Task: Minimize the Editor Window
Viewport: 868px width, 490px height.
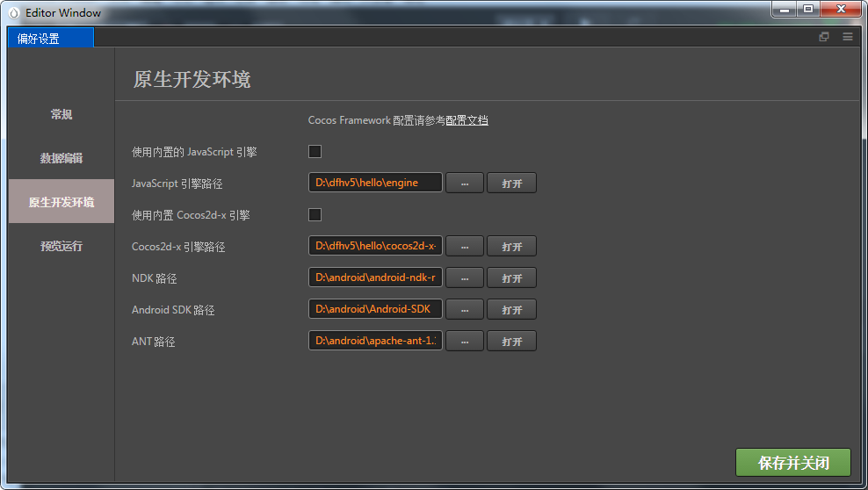Action: click(784, 10)
